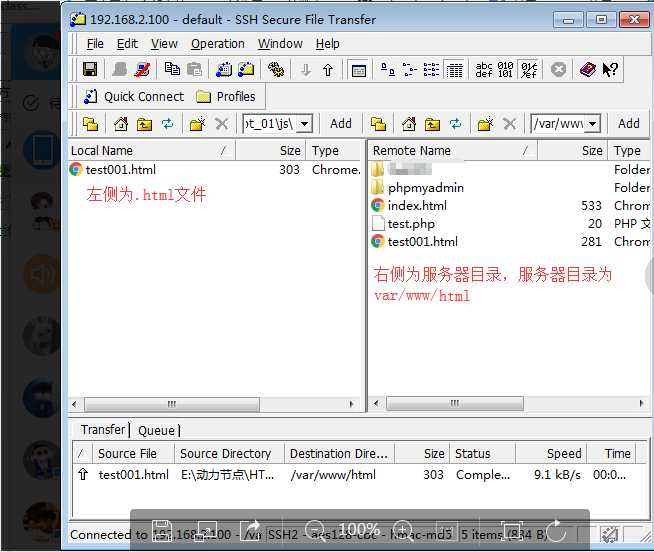This screenshot has width=654, height=552.
Task: Create new folder in remote pane
Action: (x=485, y=124)
